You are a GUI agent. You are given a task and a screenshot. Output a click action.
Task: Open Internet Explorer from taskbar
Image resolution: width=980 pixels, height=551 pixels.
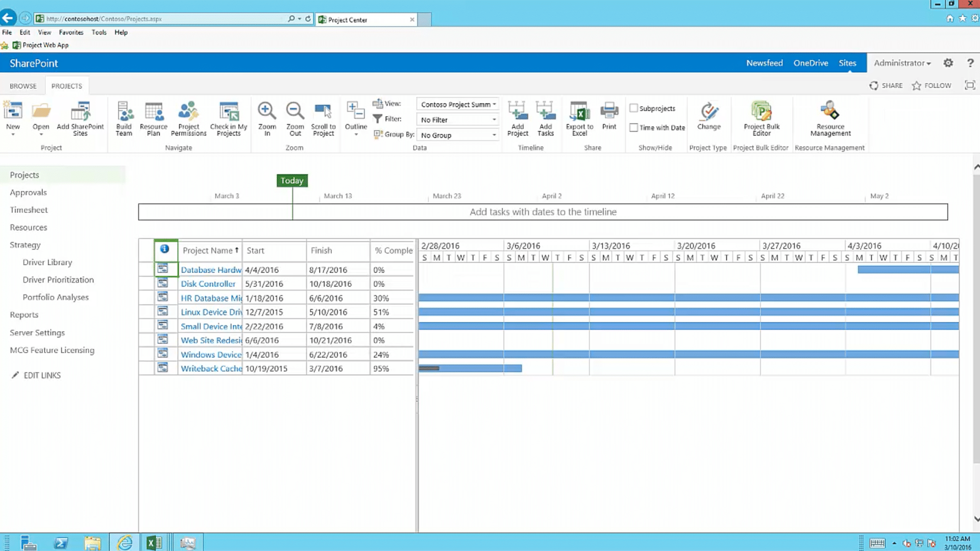coord(125,543)
